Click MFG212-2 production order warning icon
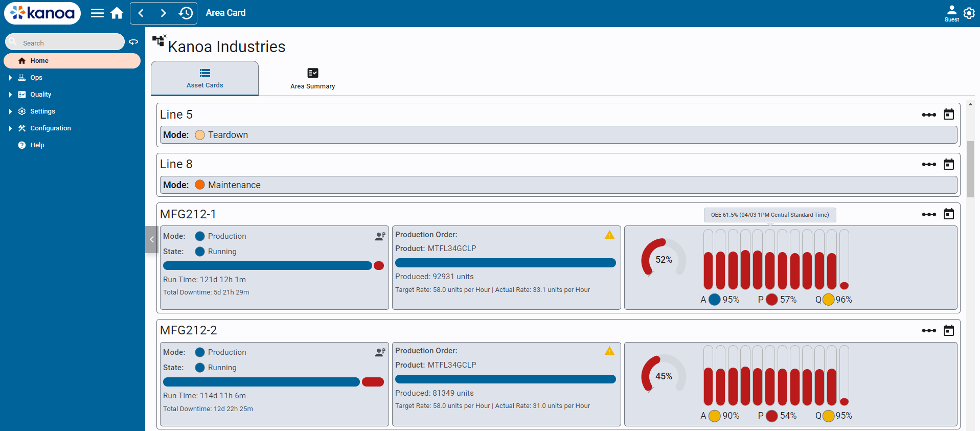Image resolution: width=980 pixels, height=431 pixels. (x=609, y=351)
